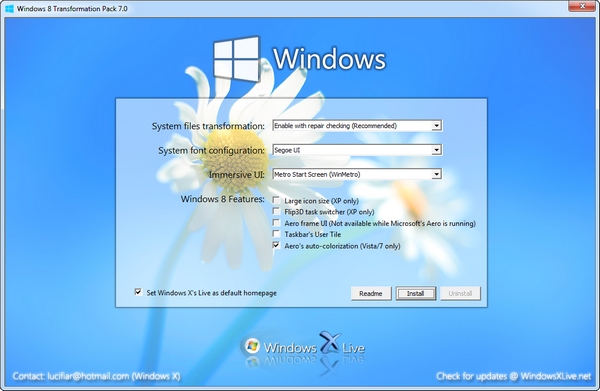Select the Segoe UI font combo box
This screenshot has width=600, height=391.
tap(357, 150)
